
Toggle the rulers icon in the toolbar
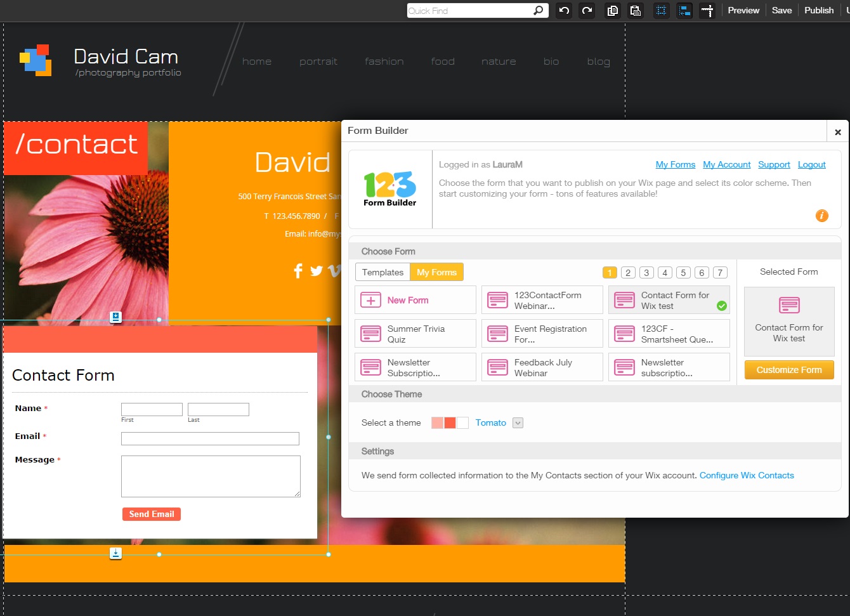coord(707,10)
